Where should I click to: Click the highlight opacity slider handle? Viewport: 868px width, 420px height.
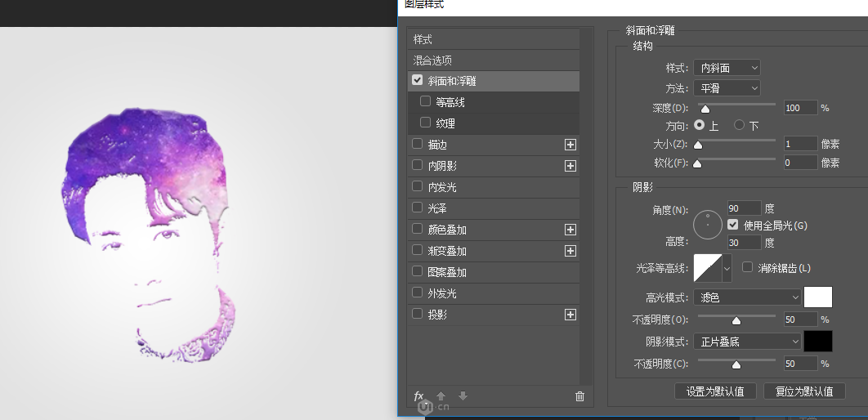click(x=736, y=321)
